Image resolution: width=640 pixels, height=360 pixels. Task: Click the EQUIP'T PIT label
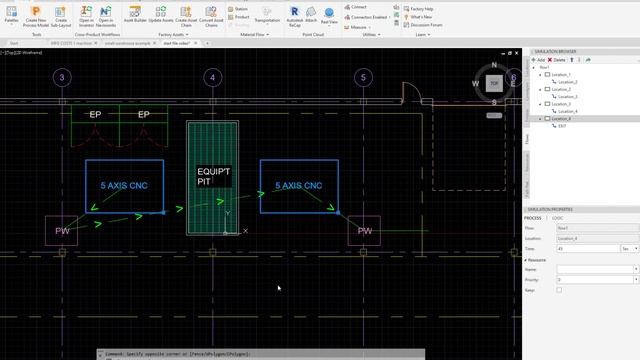tap(213, 176)
